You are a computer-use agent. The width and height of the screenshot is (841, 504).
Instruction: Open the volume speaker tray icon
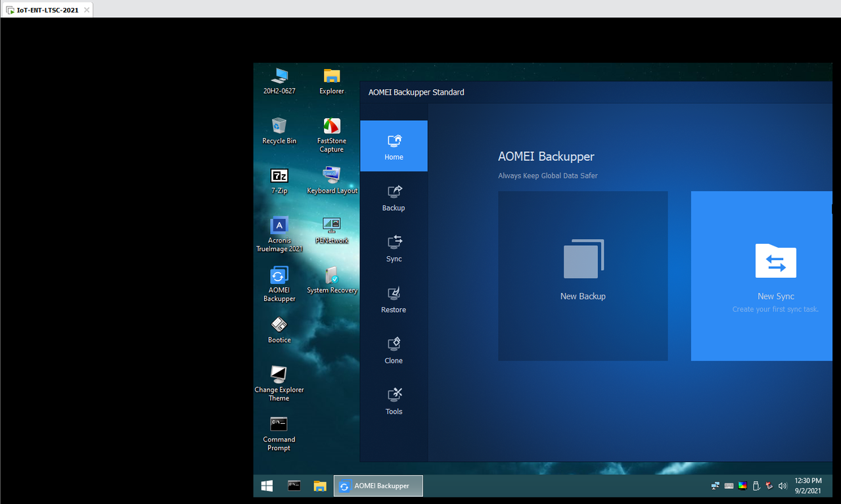pos(783,486)
